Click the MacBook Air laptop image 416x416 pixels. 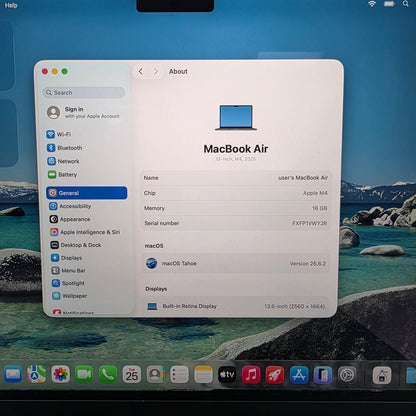[x=236, y=117]
